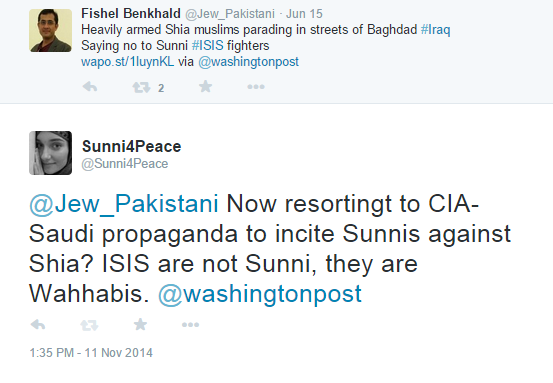This screenshot has height=383, width=553.
Task: Open the wapo.st/1luynKL link
Action: click(x=127, y=62)
